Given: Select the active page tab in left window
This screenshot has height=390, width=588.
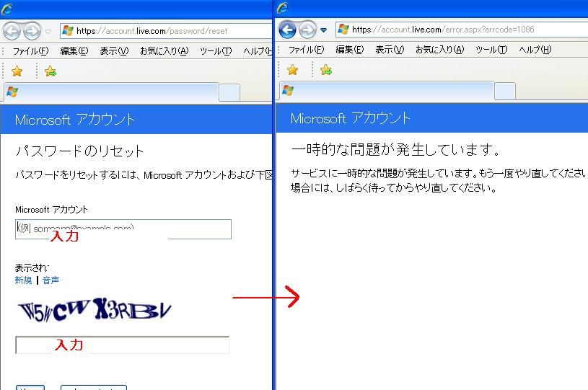Looking at the screenshot, I should [x=111, y=92].
